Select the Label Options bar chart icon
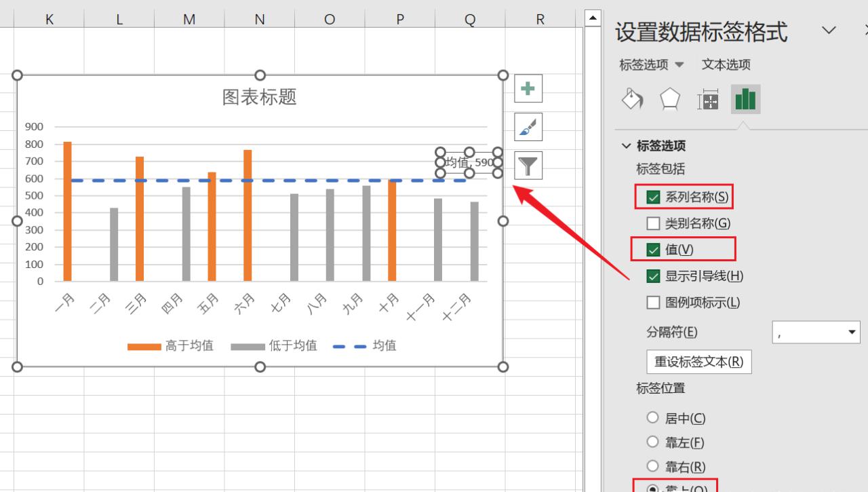The image size is (868, 492). click(745, 100)
